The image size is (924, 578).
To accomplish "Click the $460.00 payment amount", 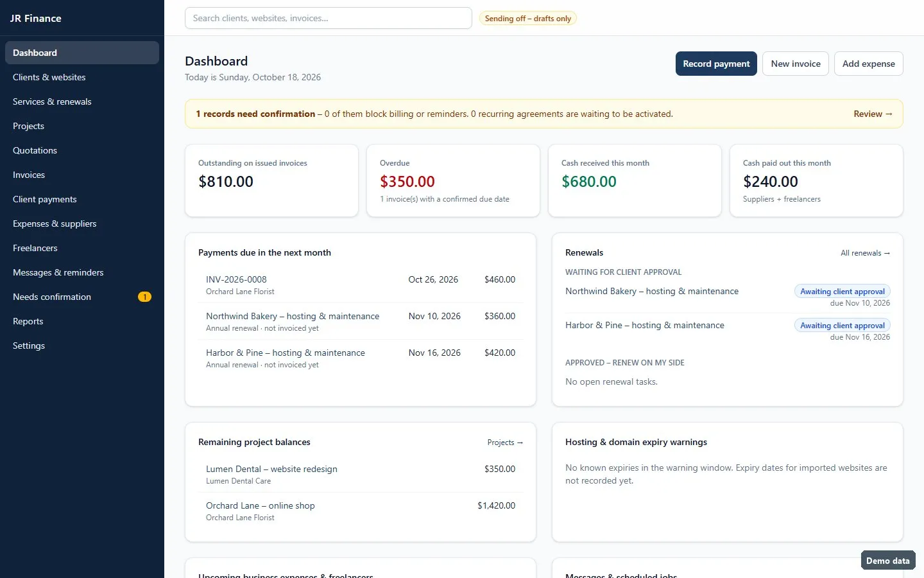I will [500, 279].
